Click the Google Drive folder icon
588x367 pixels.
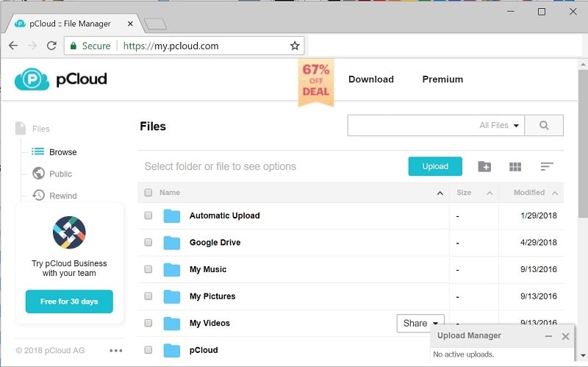pos(172,243)
